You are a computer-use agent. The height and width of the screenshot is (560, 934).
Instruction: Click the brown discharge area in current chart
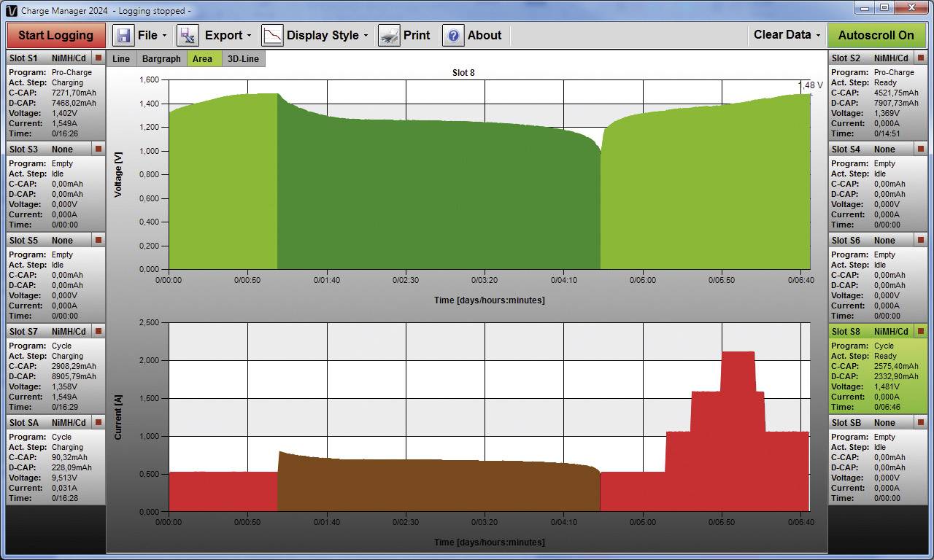click(x=438, y=485)
